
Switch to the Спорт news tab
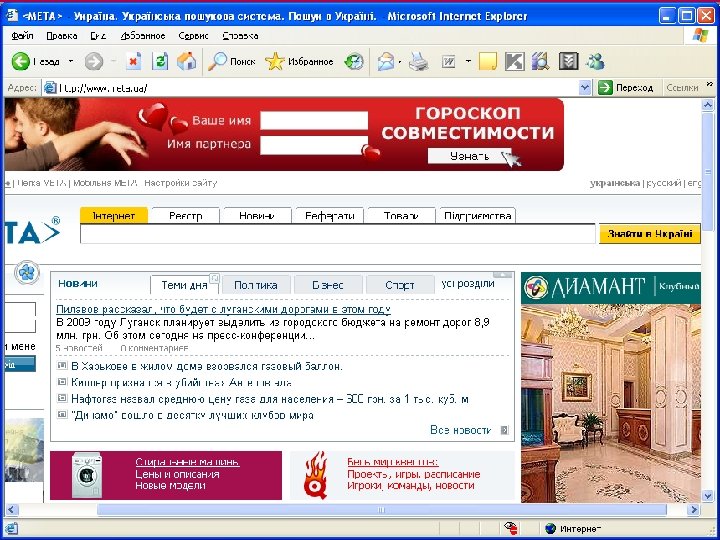[x=400, y=285]
